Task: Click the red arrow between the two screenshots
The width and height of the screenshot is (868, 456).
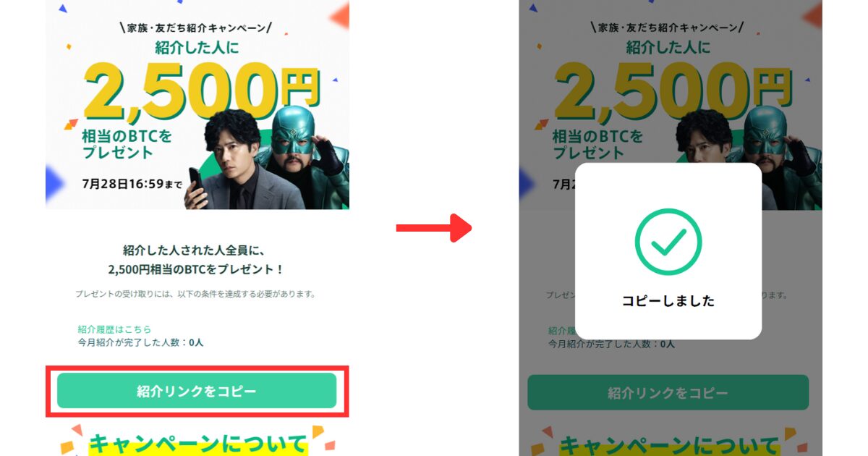Action: [x=434, y=228]
